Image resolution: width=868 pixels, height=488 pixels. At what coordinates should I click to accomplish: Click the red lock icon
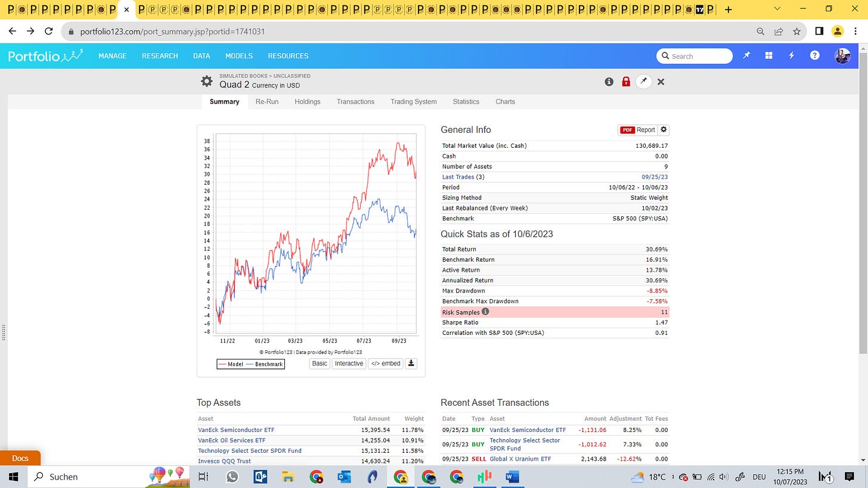tap(626, 82)
